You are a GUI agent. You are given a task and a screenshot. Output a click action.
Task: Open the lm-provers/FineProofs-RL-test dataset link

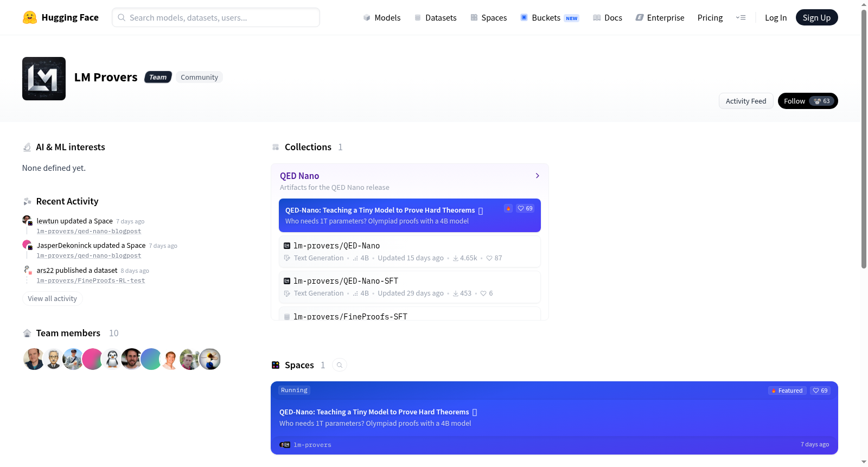click(91, 280)
